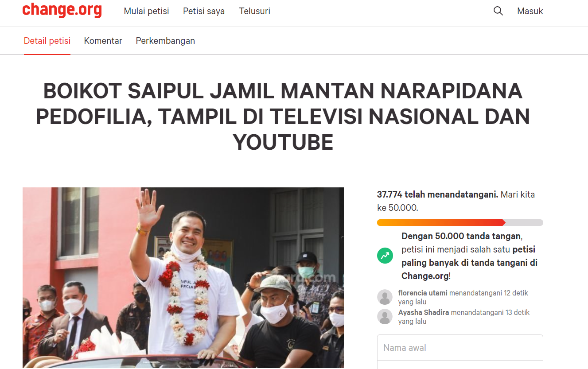Click the florencia utami signer name
The height and width of the screenshot is (369, 588).
423,293
